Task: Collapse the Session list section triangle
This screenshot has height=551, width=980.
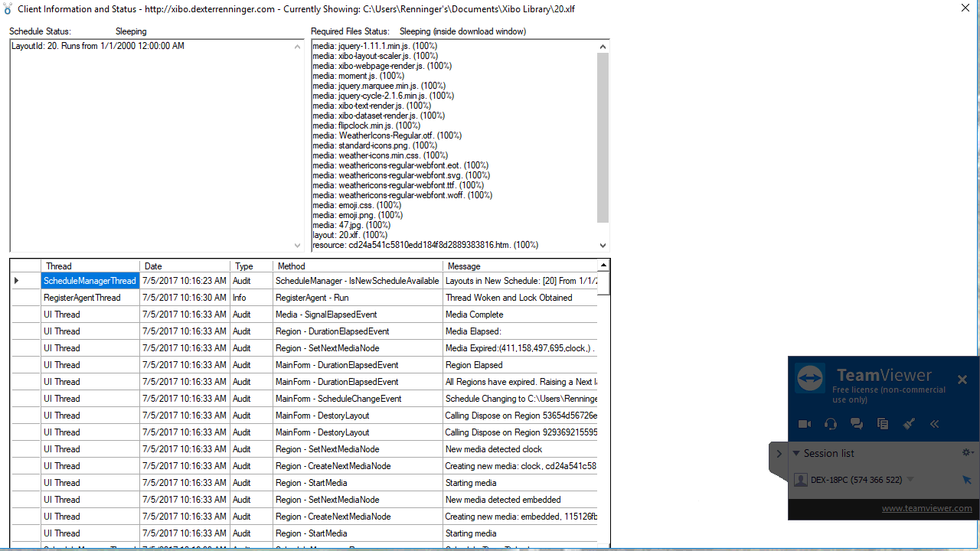Action: pyautogui.click(x=796, y=453)
